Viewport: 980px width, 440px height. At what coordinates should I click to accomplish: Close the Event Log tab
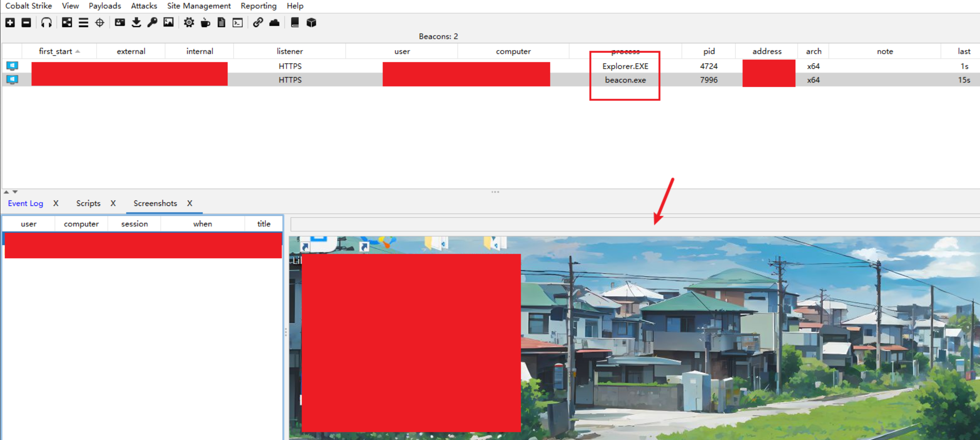tap(56, 203)
